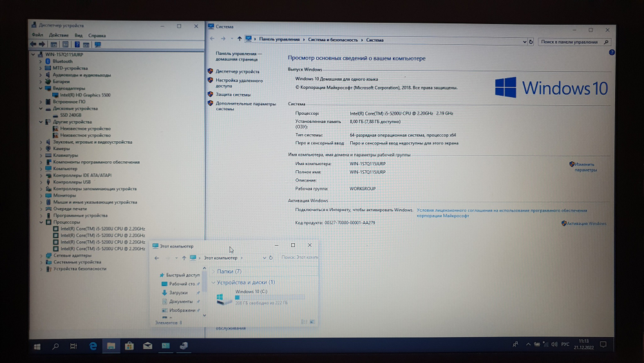This screenshot has width=644, height=363.
Task: Click Дополнительные параметры системы link
Action: (x=245, y=106)
